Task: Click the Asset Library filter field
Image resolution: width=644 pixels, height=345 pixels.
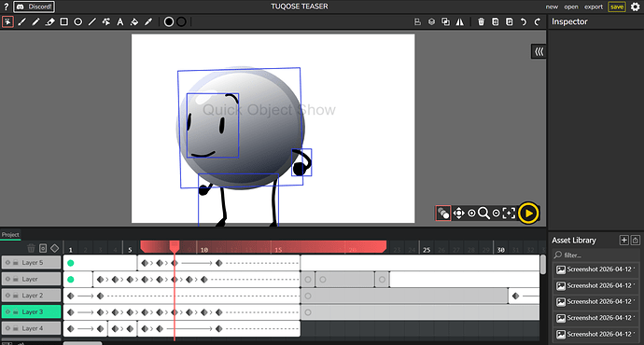Action: [x=595, y=255]
